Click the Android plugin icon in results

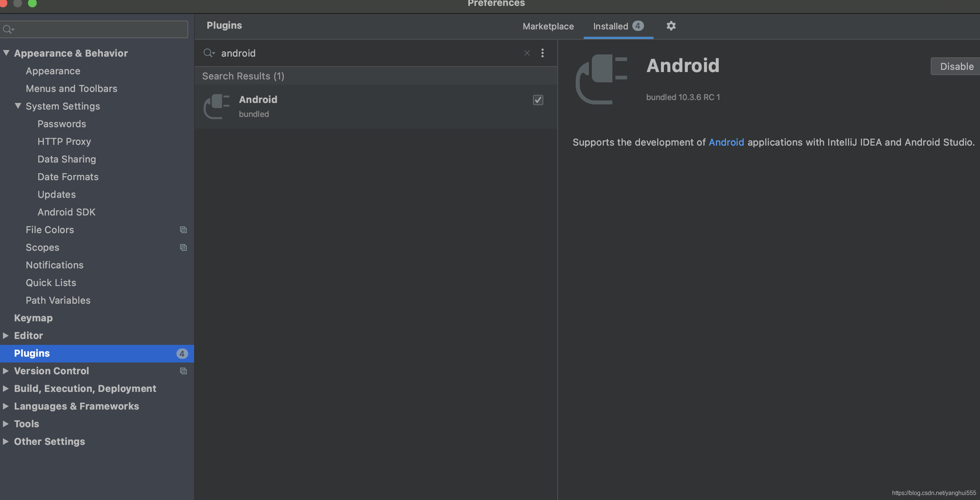tap(217, 106)
